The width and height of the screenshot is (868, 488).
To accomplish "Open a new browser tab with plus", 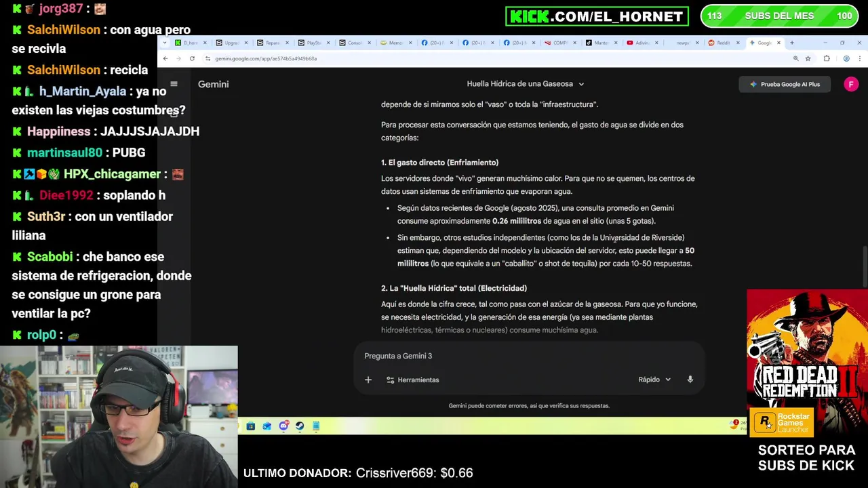I will 791,43.
